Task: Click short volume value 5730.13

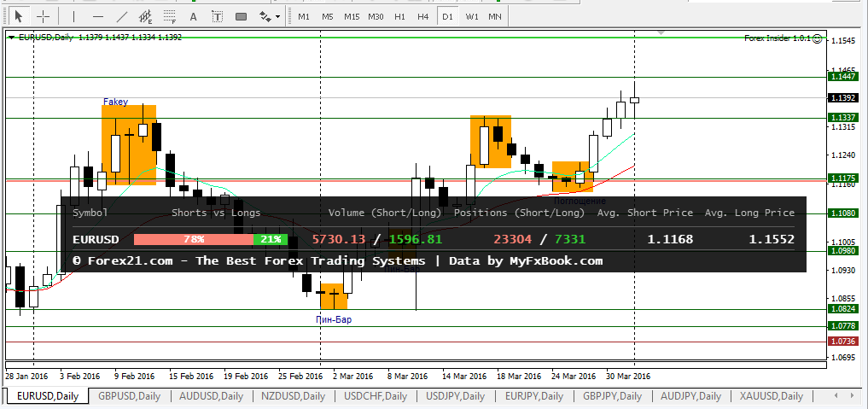Action: pyautogui.click(x=339, y=240)
